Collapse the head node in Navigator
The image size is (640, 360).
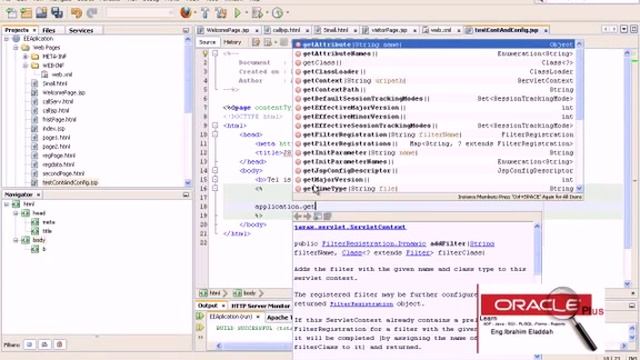click(x=16, y=213)
